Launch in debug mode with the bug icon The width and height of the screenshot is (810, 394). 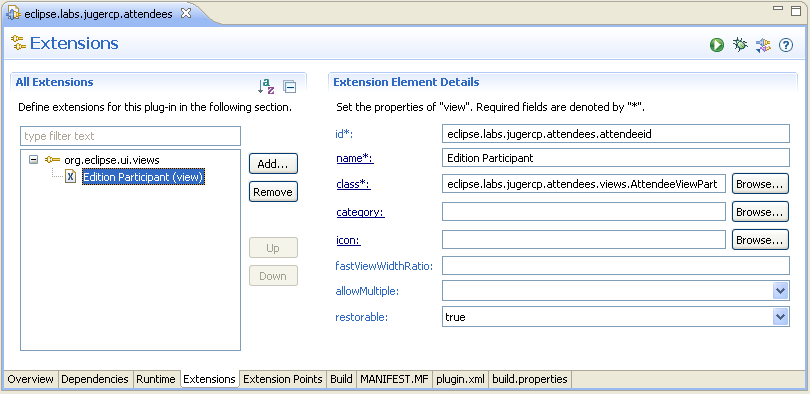[740, 45]
